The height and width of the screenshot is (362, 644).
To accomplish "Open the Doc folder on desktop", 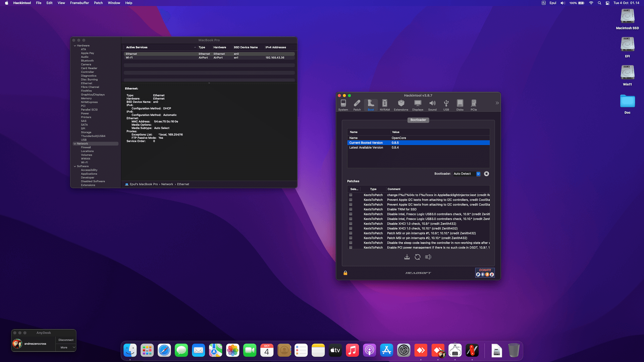I will pyautogui.click(x=627, y=104).
